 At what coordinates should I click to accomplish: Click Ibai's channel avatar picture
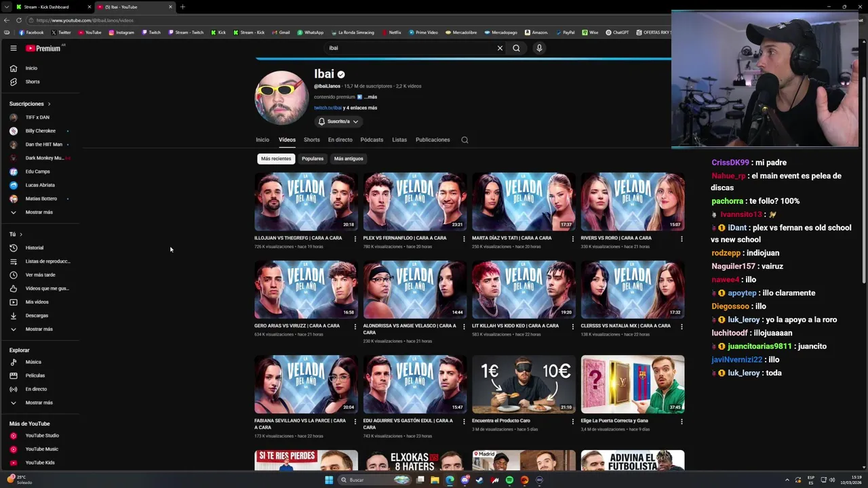pyautogui.click(x=281, y=98)
